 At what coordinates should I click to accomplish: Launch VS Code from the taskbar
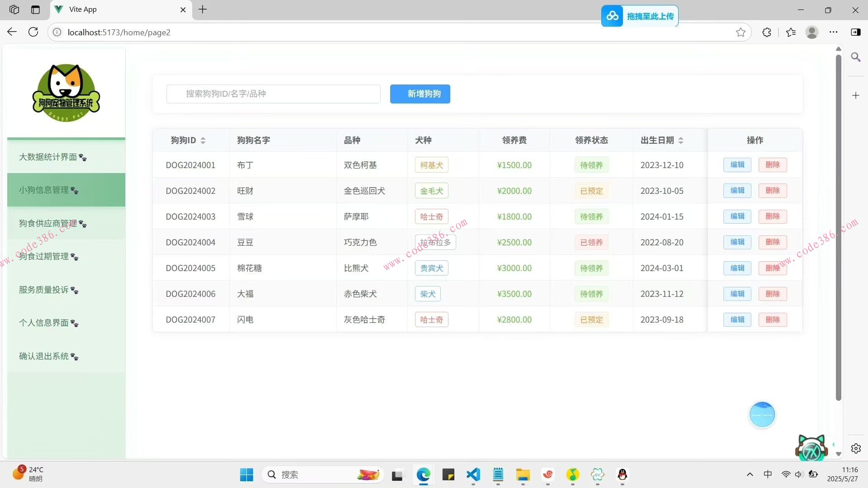pyautogui.click(x=472, y=475)
